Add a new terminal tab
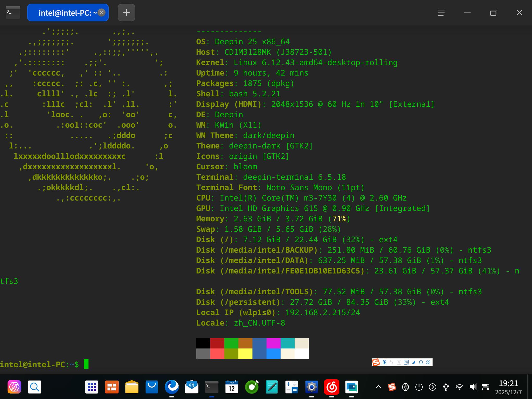Image resolution: width=532 pixels, height=399 pixels. click(126, 13)
